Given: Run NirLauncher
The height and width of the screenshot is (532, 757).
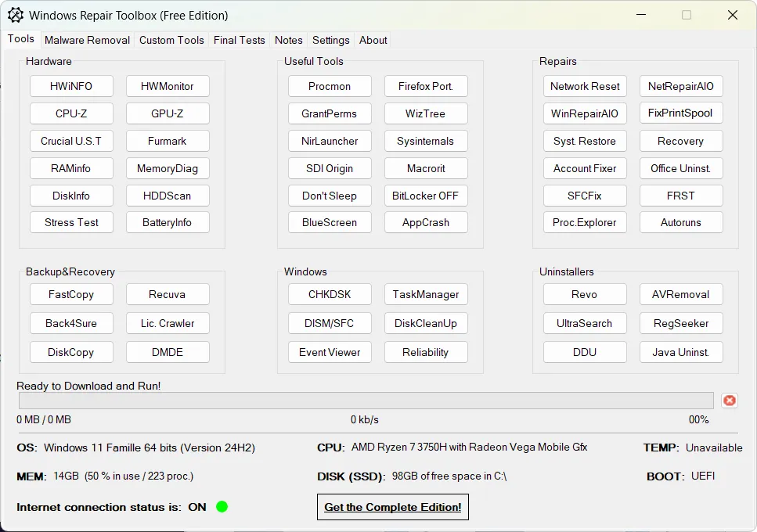Looking at the screenshot, I should [x=330, y=142].
